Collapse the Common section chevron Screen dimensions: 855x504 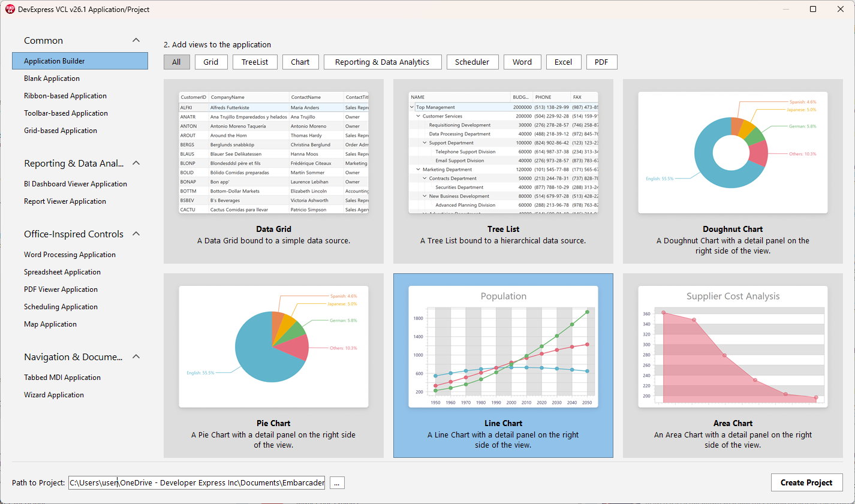tap(136, 40)
